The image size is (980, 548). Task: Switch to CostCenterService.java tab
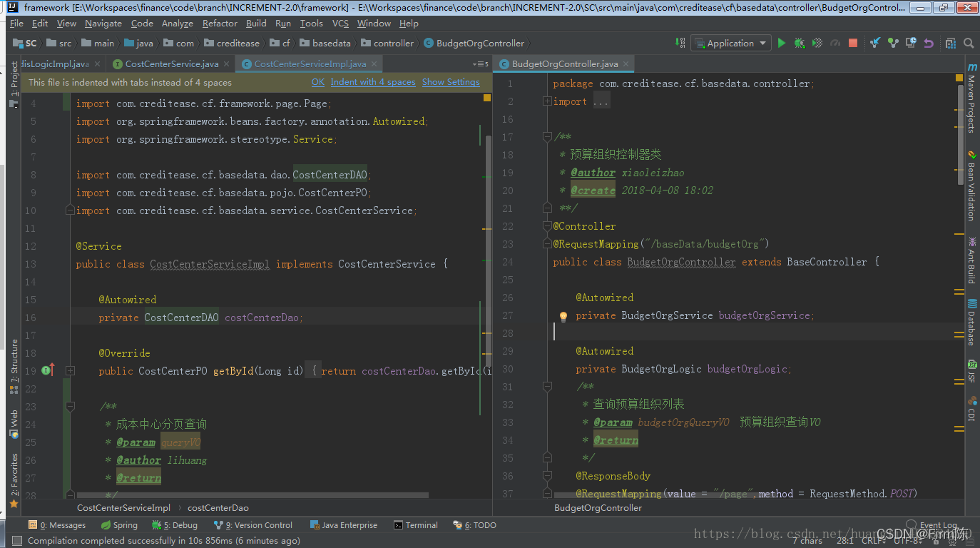pos(171,64)
